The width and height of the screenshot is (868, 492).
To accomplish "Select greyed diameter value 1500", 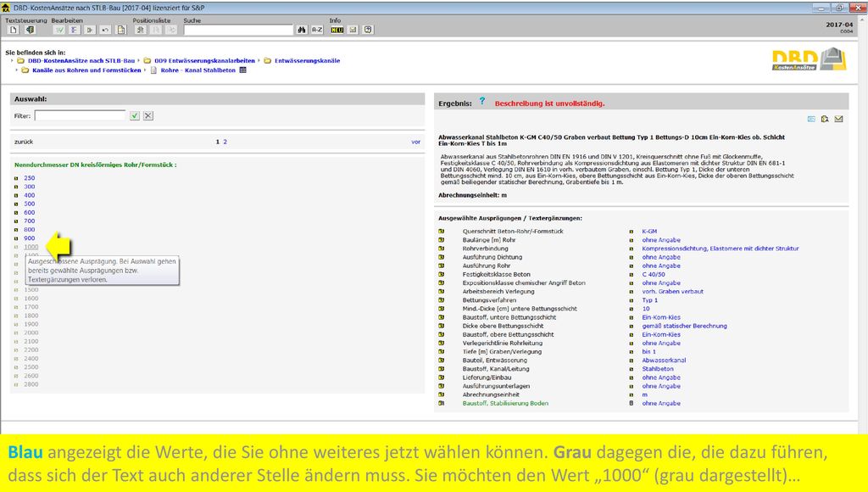I will click(x=31, y=290).
